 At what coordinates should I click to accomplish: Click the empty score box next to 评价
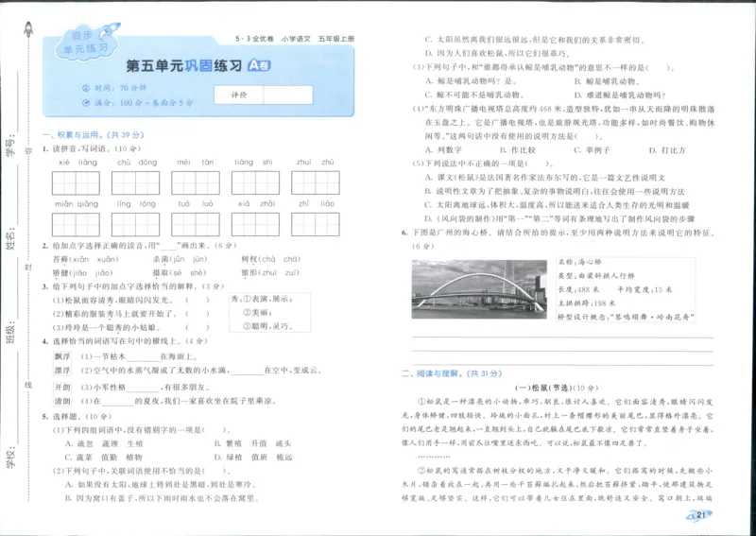288,95
